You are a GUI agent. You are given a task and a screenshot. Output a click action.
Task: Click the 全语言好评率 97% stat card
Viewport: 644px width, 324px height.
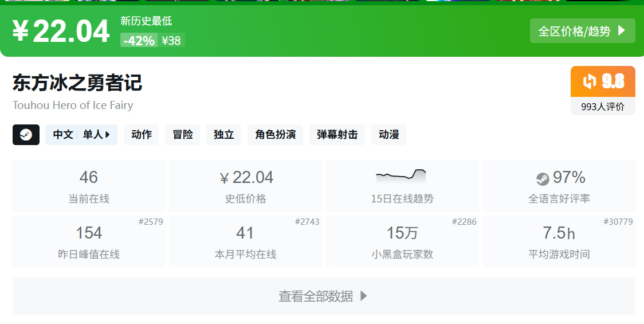pyautogui.click(x=559, y=186)
